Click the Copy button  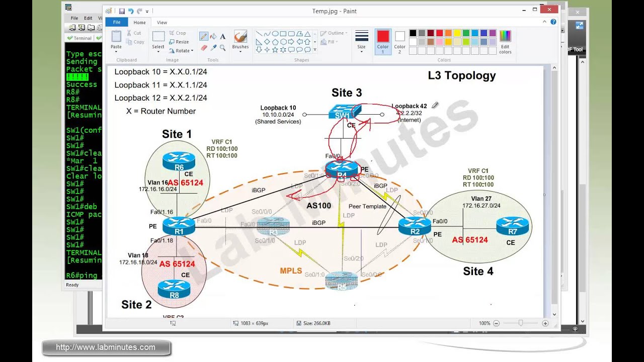click(135, 42)
